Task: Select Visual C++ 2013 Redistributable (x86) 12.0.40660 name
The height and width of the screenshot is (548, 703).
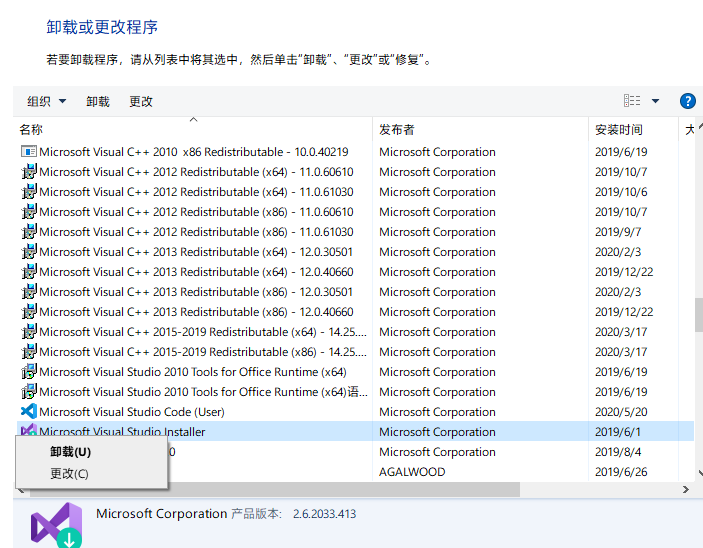Action: coord(196,312)
